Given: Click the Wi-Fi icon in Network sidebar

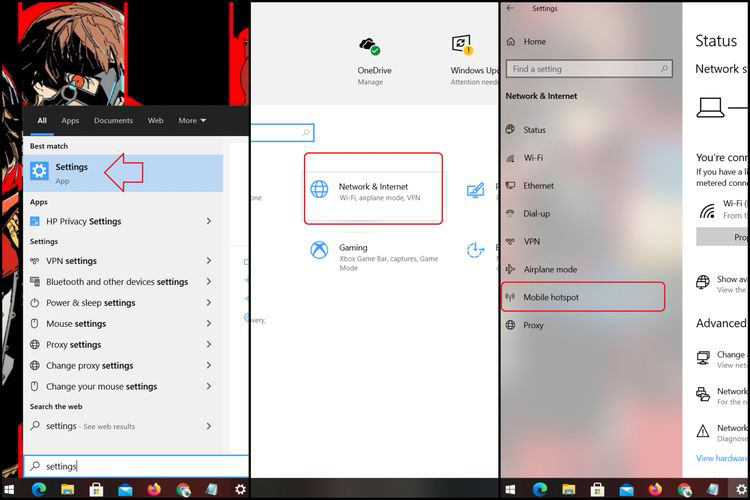Looking at the screenshot, I should [510, 158].
